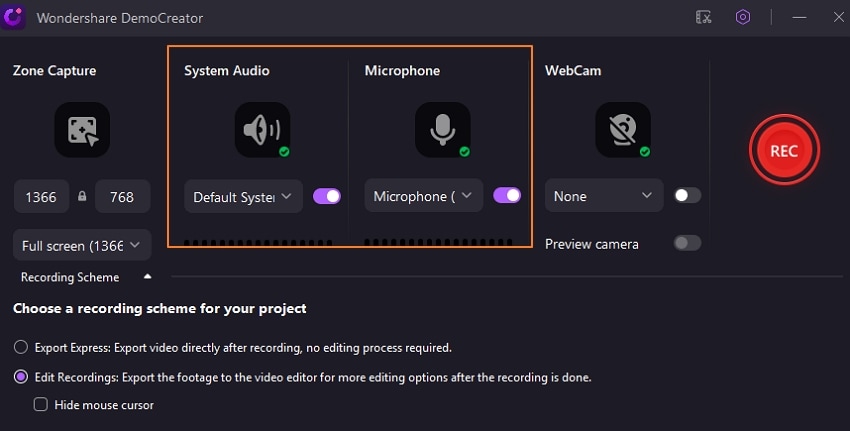Expand the Microphone device dropdown
850x431 pixels.
click(x=424, y=196)
